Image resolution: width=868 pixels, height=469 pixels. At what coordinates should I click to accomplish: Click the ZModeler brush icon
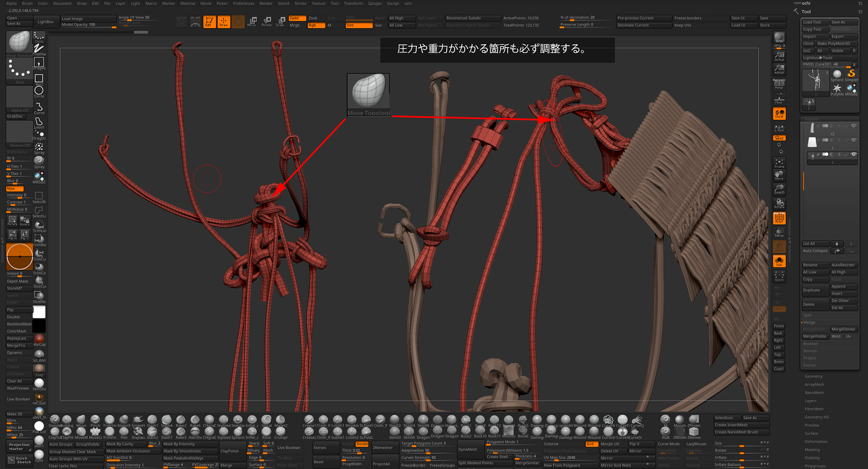pos(679,432)
